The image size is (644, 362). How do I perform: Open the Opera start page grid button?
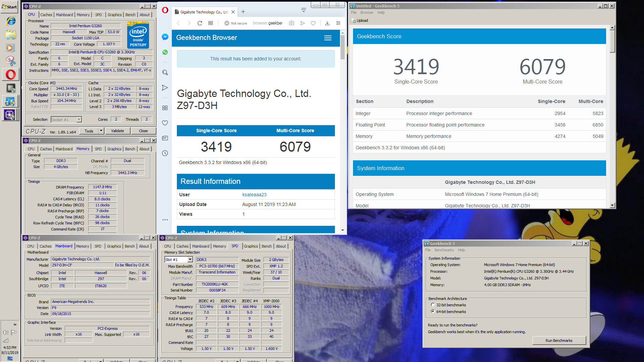tap(210, 23)
